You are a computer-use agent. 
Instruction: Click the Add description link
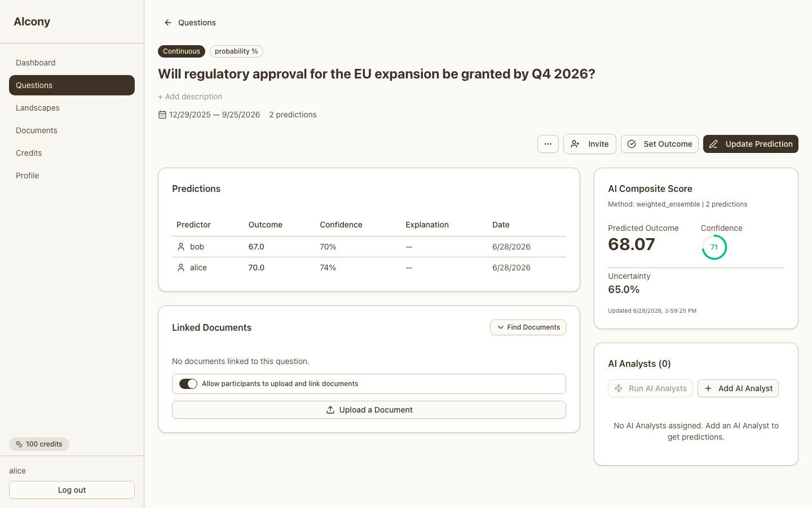(x=190, y=97)
